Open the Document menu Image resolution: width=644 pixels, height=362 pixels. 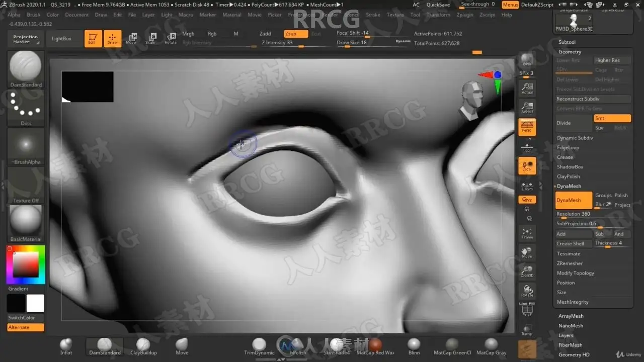[76, 15]
